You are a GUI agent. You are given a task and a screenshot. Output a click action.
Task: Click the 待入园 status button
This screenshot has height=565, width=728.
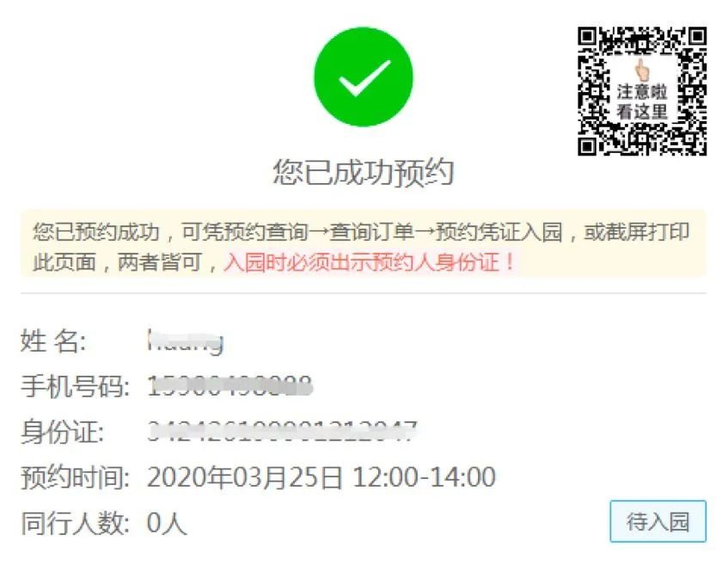658,521
